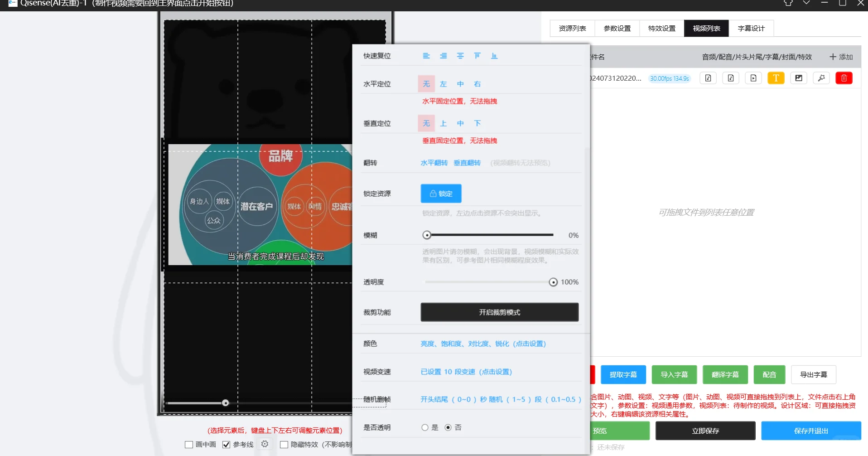The width and height of the screenshot is (868, 456).
Task: Open the 已设置 10 段变速 setting
Action: pyautogui.click(x=466, y=372)
